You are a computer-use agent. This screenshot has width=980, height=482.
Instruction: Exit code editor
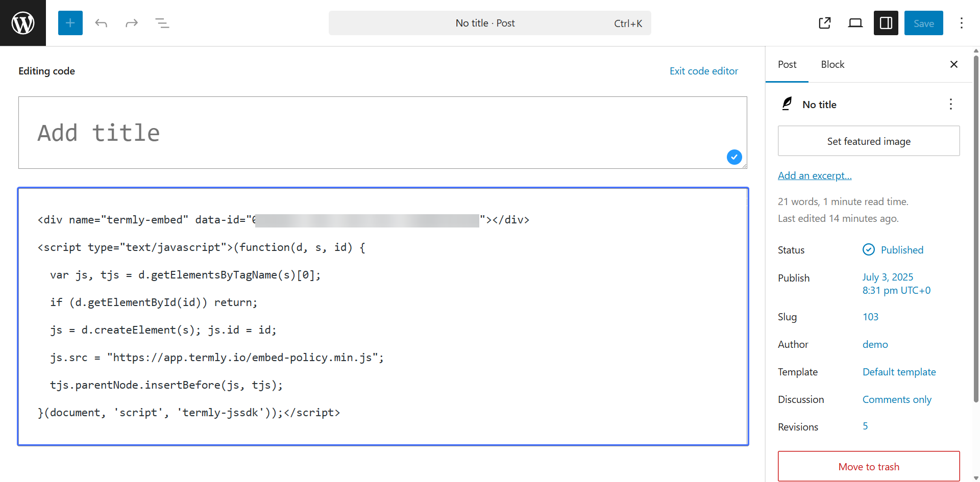tap(704, 71)
